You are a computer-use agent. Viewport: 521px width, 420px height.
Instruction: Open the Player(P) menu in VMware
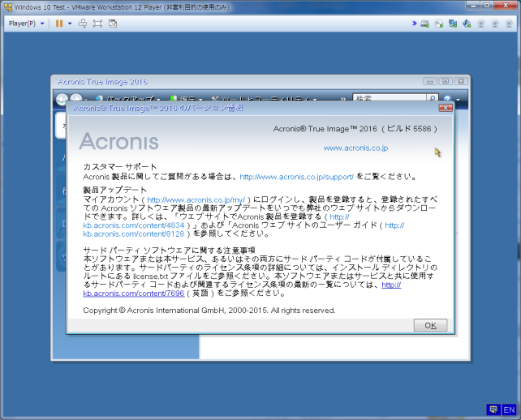pyautogui.click(x=26, y=24)
